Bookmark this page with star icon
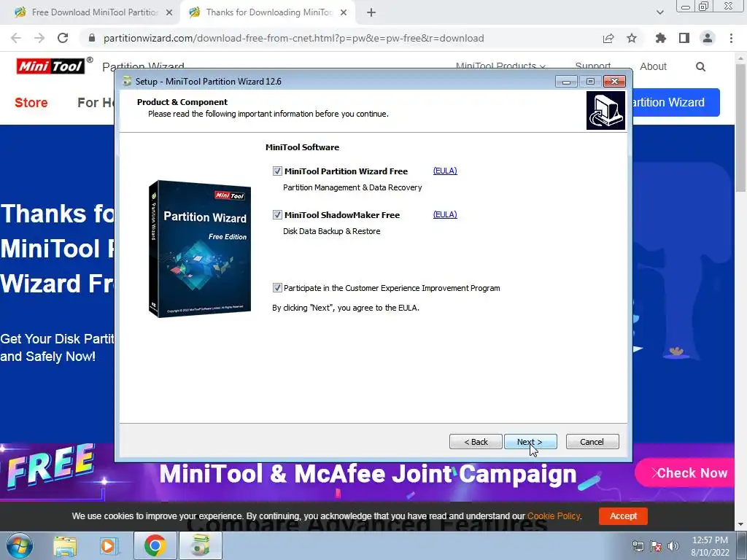The height and width of the screenshot is (560, 747). tap(632, 38)
